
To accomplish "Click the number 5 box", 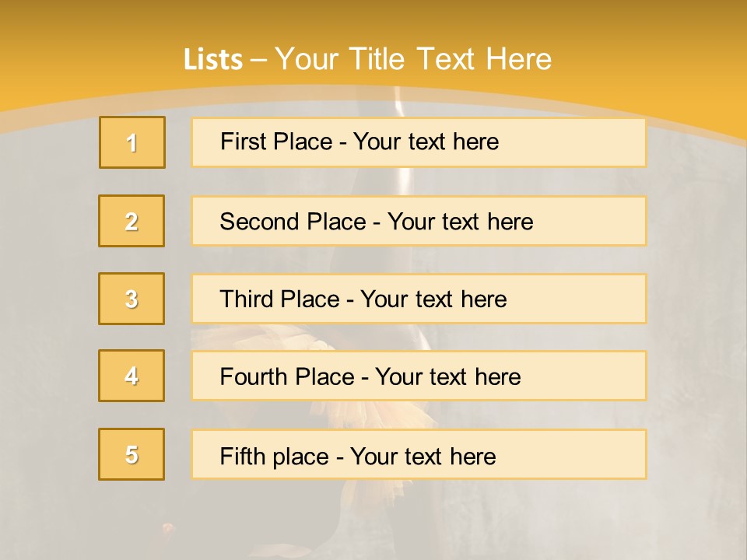I will [132, 454].
